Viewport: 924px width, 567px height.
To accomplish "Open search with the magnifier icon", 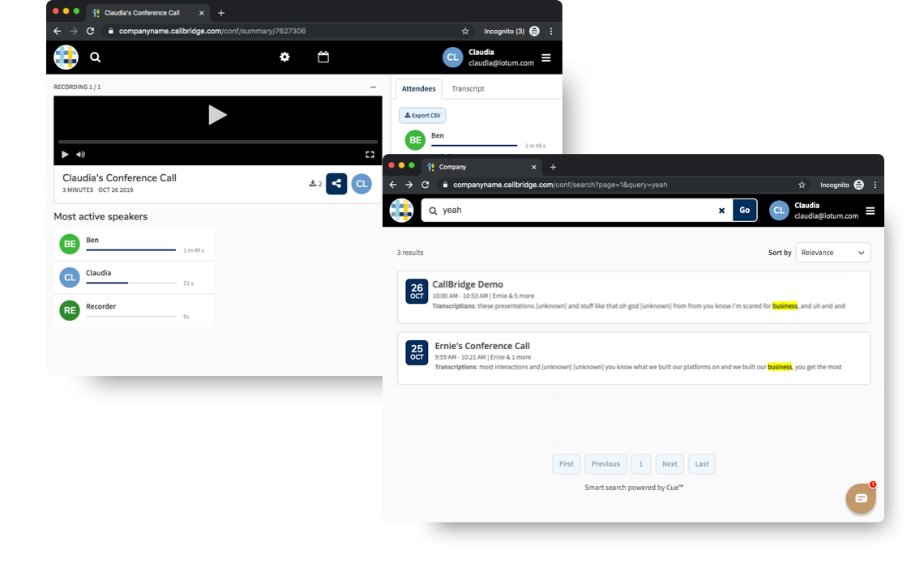I will pyautogui.click(x=96, y=58).
